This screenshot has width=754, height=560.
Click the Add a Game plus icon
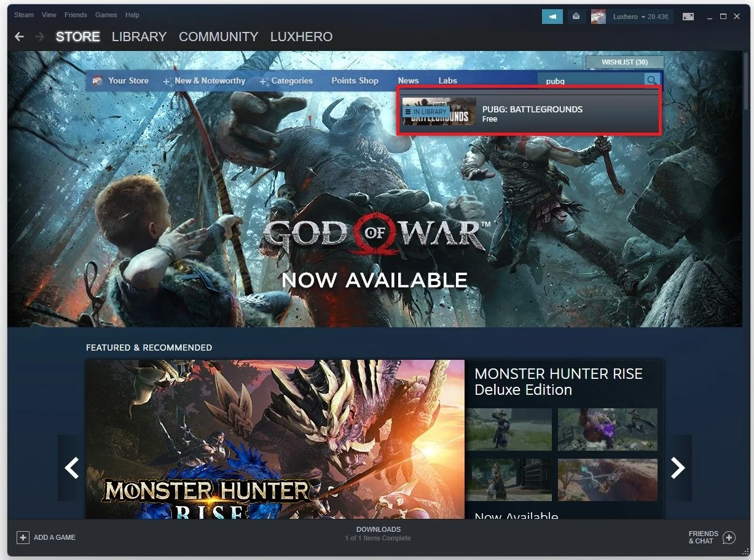click(23, 537)
